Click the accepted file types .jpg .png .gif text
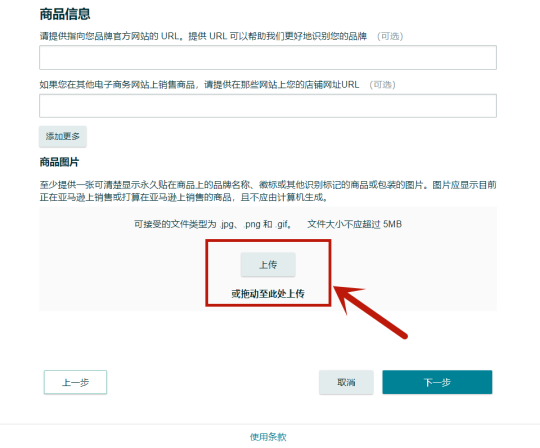Screen dimensions: 540x448 click(x=212, y=224)
